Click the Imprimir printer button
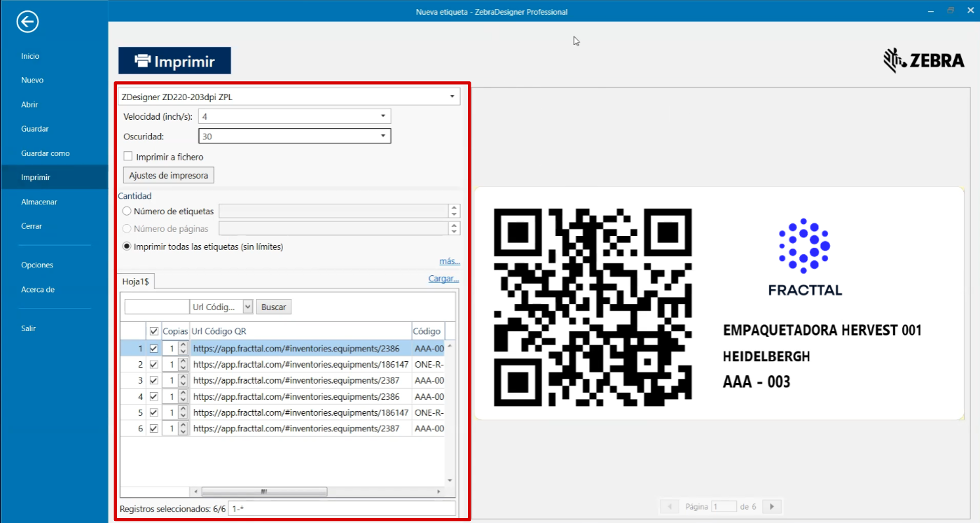This screenshot has width=980, height=523. coord(174,61)
